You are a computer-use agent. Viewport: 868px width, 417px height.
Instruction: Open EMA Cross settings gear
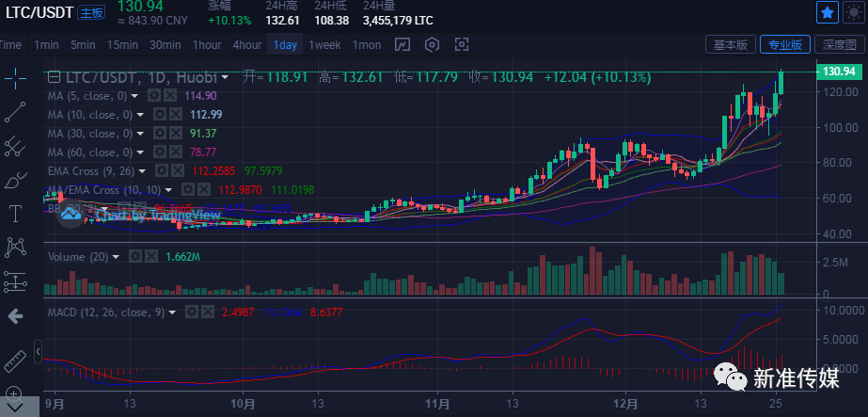(x=162, y=171)
